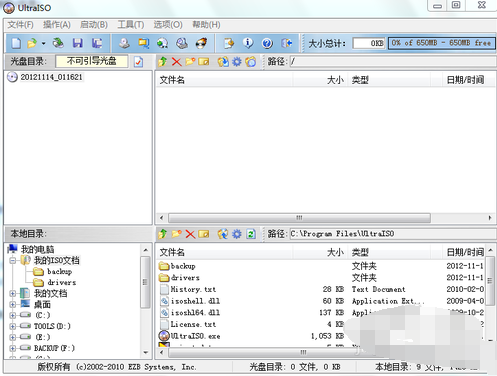This screenshot has height=376, width=497.
Task: Click up-directory arrow icon in local pane
Action: [163, 234]
